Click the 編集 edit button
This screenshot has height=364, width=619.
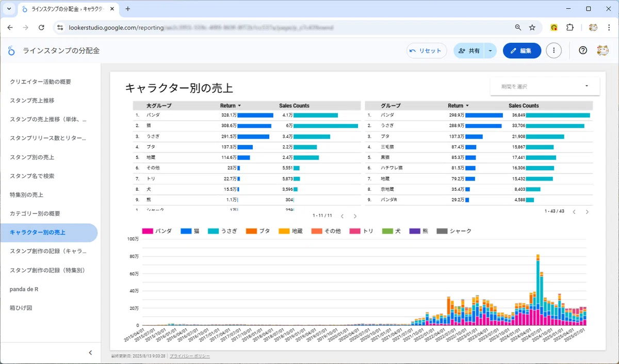[x=522, y=51]
